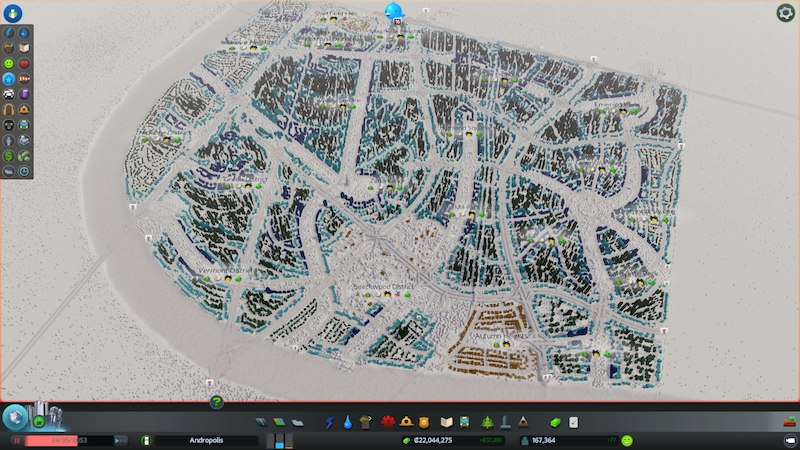Click the Andropolis city name field
The height and width of the screenshot is (450, 800).
coord(205,440)
